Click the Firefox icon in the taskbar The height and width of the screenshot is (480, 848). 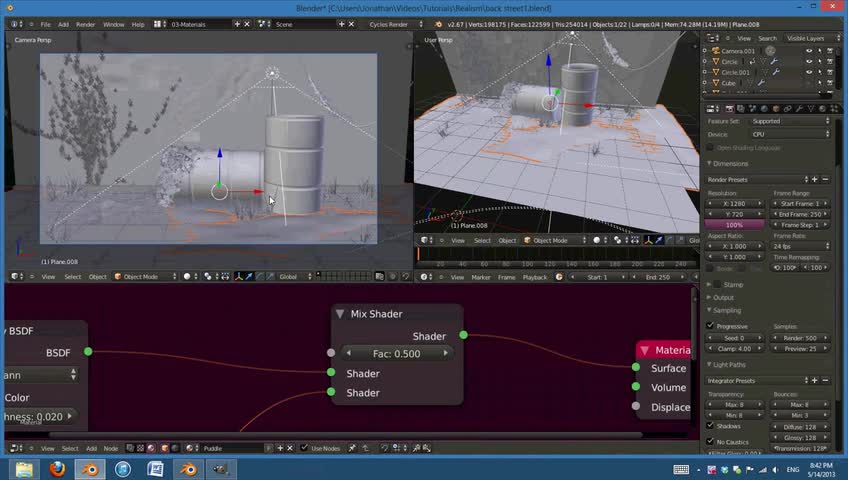57,468
